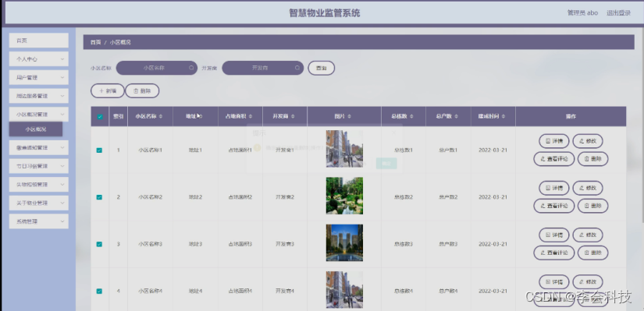This screenshot has width=644, height=311.
Task: Expand the 节日习俗管理 sidebar menu
Action: pos(38,166)
